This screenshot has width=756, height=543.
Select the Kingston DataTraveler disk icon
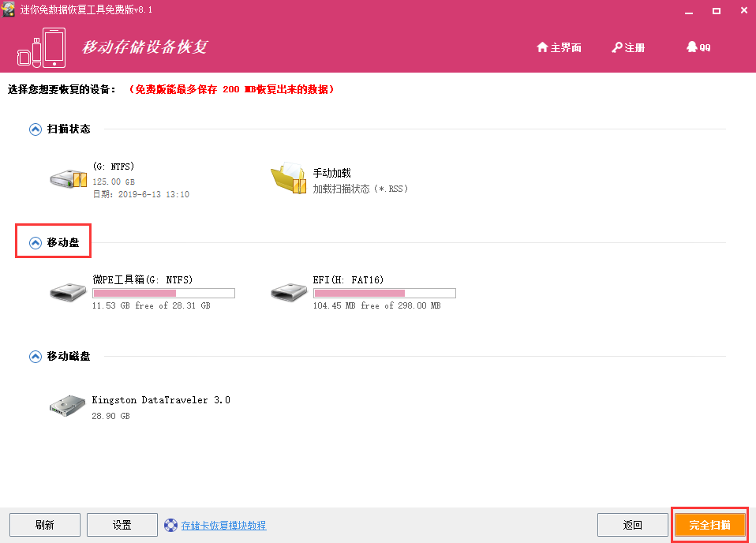click(x=68, y=406)
